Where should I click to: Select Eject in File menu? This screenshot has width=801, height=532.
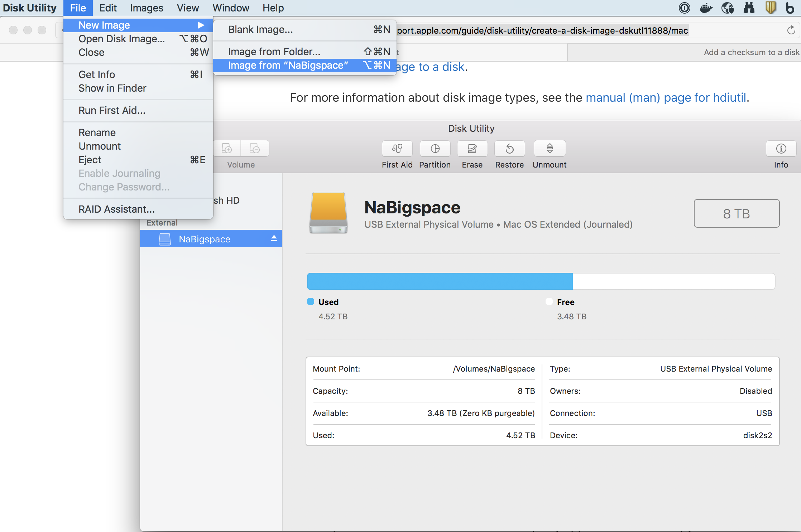138,160
